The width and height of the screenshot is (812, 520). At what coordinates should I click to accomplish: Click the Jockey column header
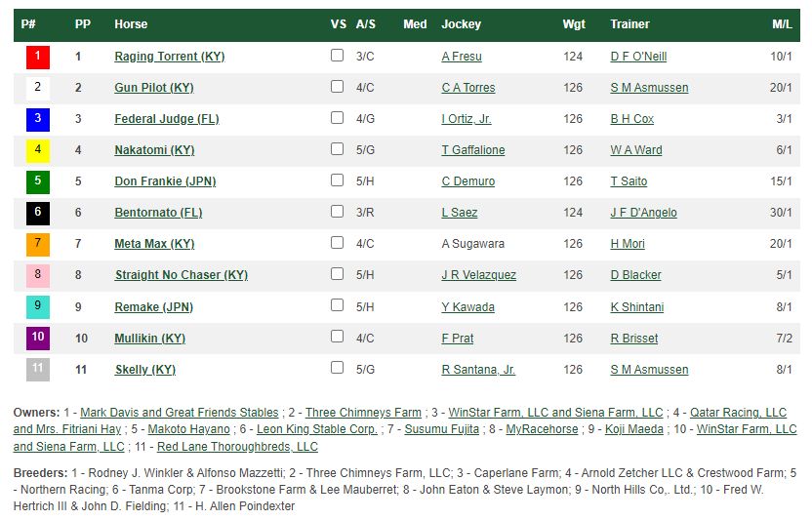pos(461,24)
